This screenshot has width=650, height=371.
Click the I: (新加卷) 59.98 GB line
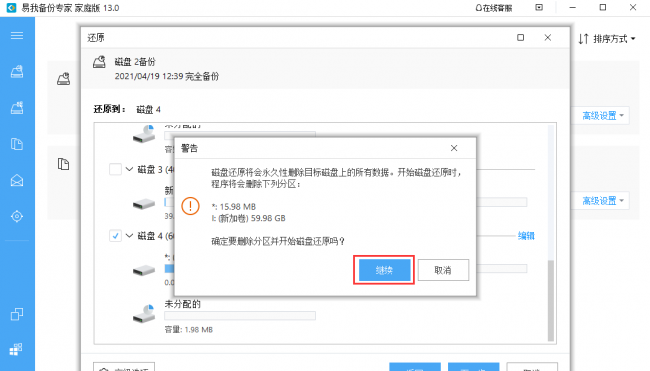point(248,218)
